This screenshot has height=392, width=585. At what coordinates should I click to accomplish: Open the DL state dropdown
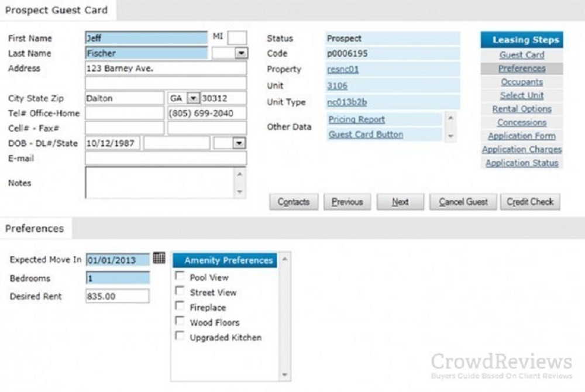coord(239,143)
